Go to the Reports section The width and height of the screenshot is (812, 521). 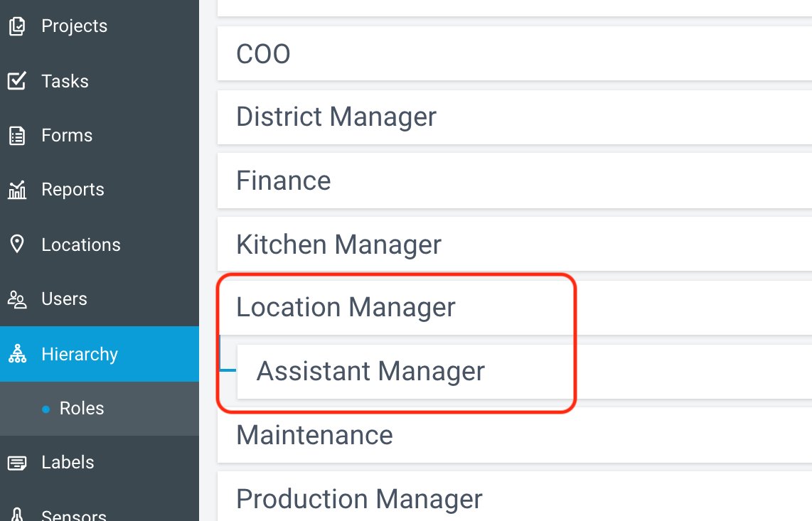[x=73, y=190]
